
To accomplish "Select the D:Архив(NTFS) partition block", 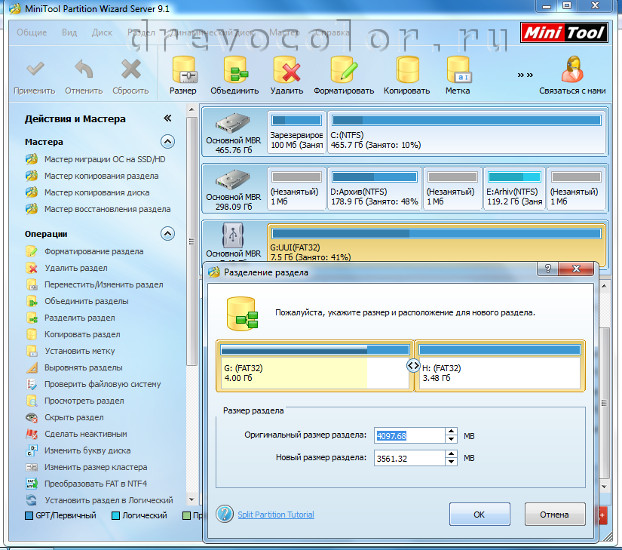I will tap(374, 188).
